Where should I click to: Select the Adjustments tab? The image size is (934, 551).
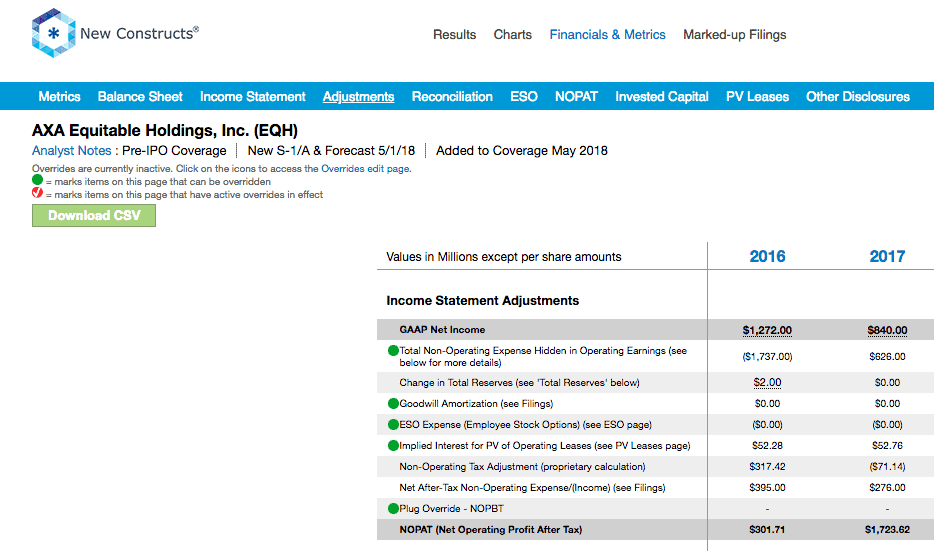point(359,96)
